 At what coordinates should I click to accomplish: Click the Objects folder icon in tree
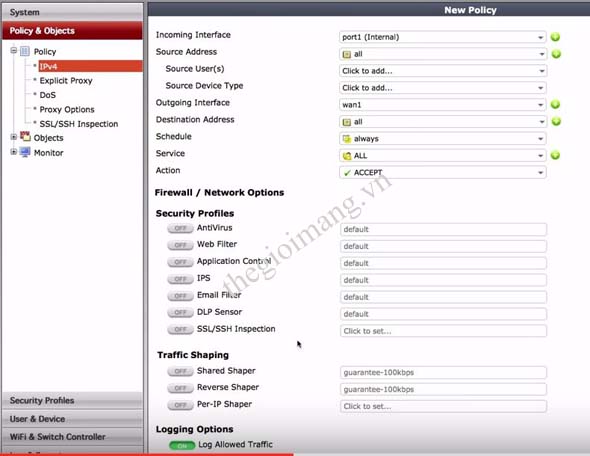[25, 137]
